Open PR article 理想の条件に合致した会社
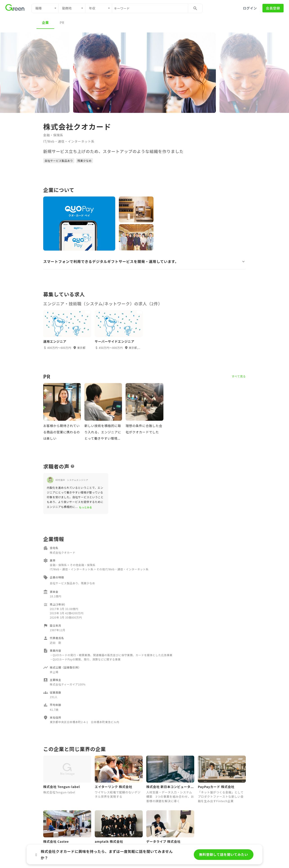The width and height of the screenshot is (289, 868). (x=144, y=409)
